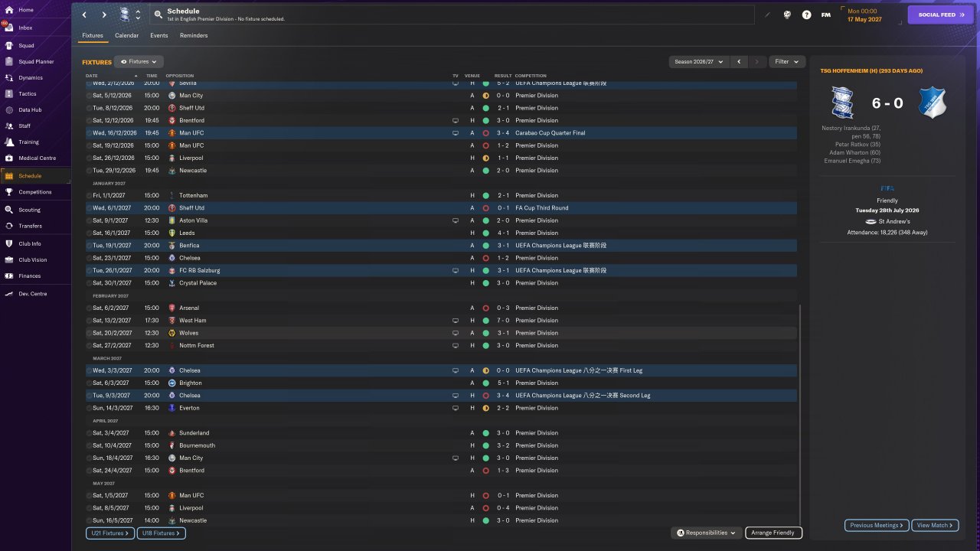The height and width of the screenshot is (551, 980).
Task: Open Competitions in the sidebar menu
Action: (35, 192)
